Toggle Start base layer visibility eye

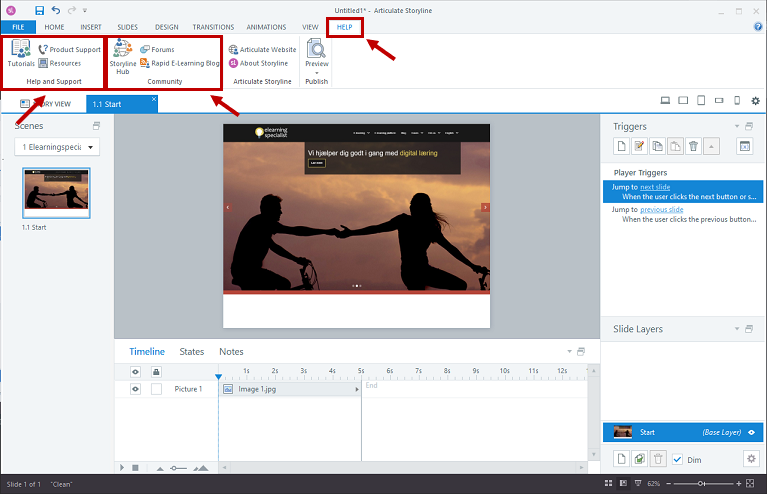click(750, 432)
